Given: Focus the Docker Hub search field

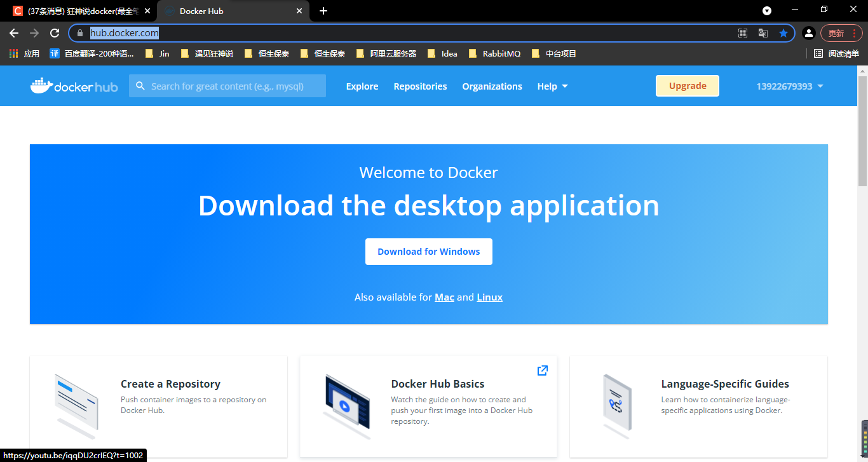Looking at the screenshot, I should (227, 86).
